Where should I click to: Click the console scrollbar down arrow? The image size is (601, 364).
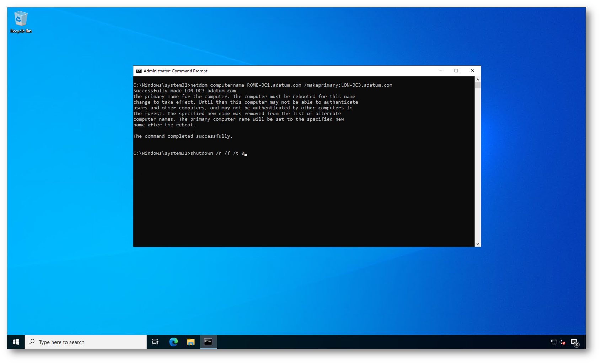(478, 244)
